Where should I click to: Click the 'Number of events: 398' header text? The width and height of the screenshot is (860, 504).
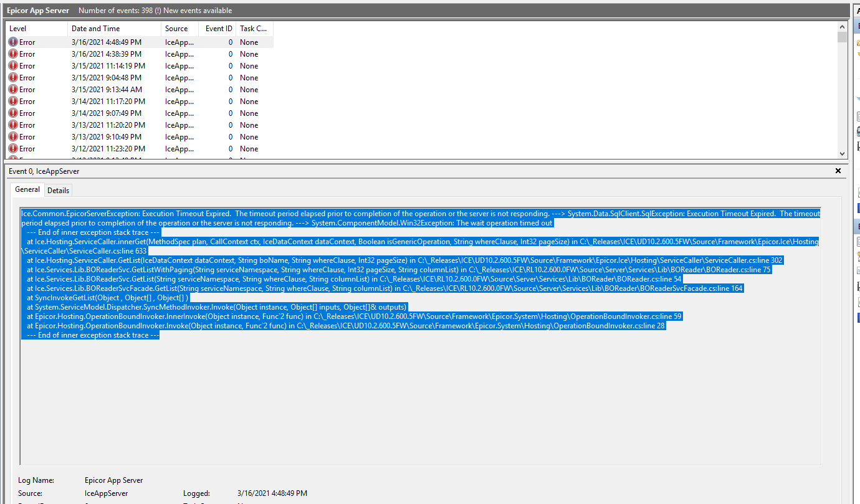pos(155,11)
